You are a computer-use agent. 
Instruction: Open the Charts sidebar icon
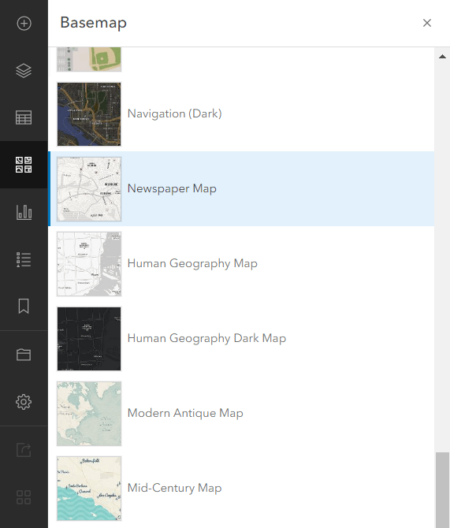pyautogui.click(x=24, y=212)
